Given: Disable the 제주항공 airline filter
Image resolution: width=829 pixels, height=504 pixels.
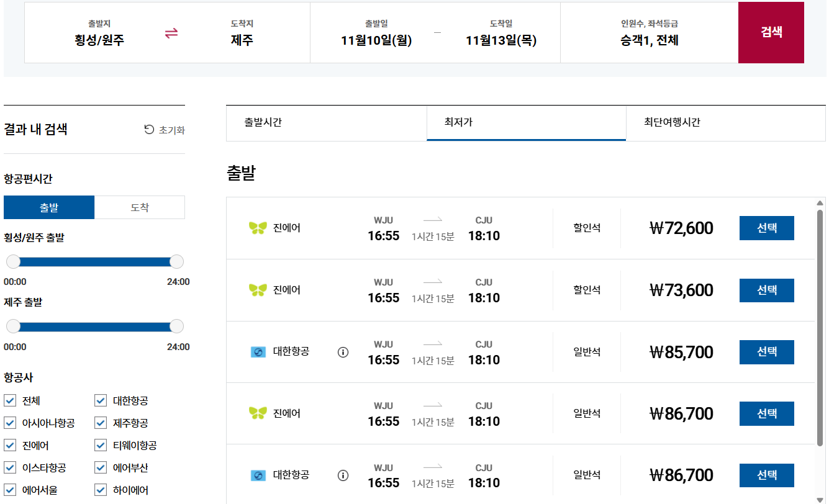Looking at the screenshot, I should [x=100, y=423].
